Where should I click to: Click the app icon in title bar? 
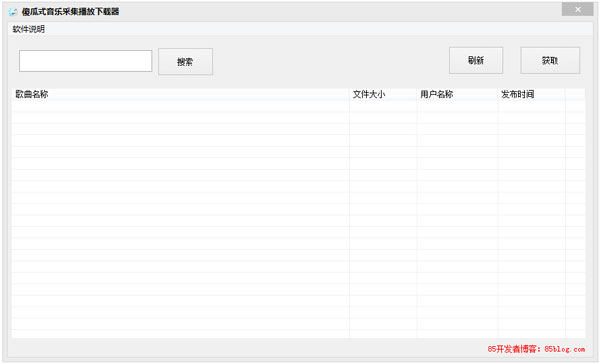click(x=13, y=11)
